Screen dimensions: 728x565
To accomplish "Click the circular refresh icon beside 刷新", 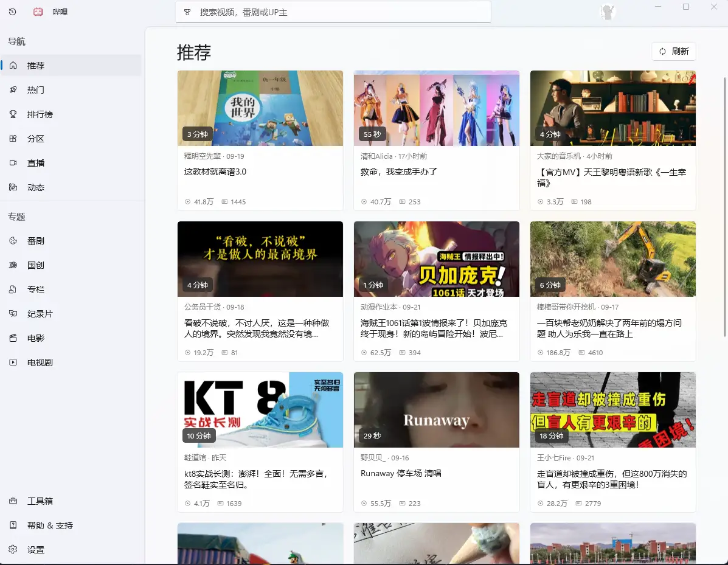I will 662,52.
